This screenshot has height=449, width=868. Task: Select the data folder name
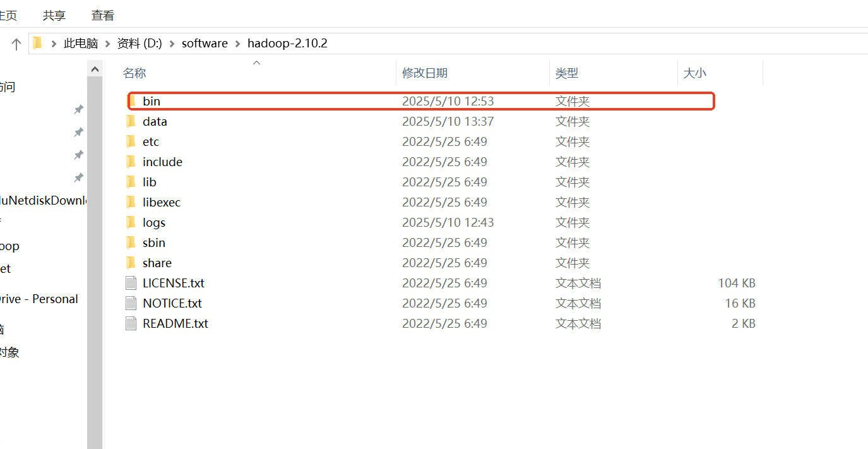pyautogui.click(x=155, y=121)
